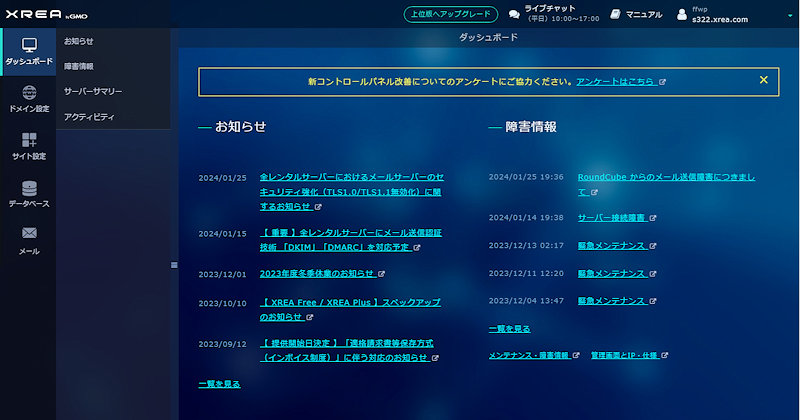800x420 pixels.
Task: Close the yellow survey banner
Action: (x=763, y=80)
